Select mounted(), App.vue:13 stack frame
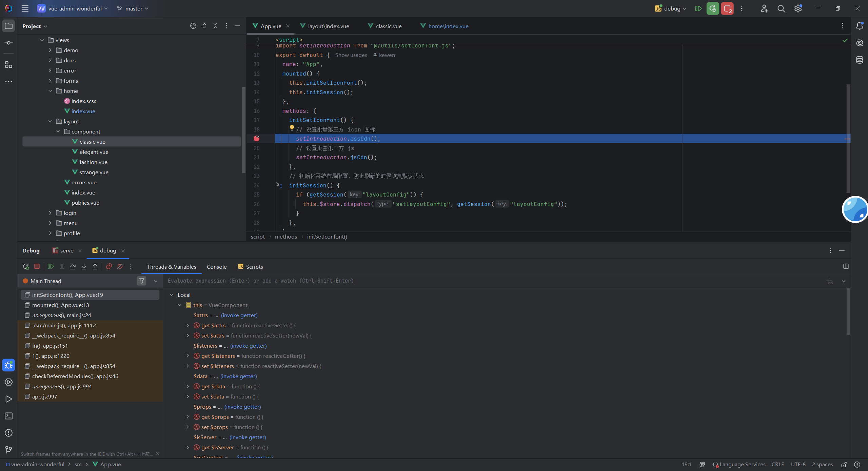 coord(90,305)
